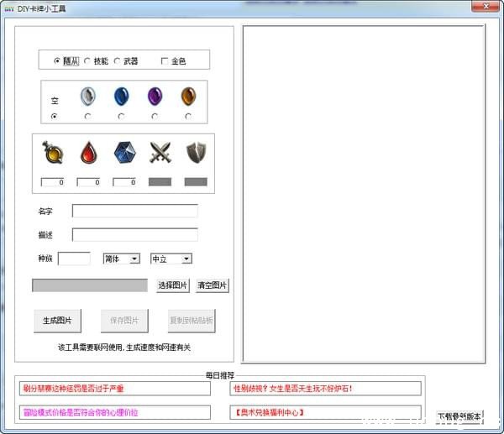Select the radio button under the purple gem
Screen dimensions: 504x434
155,116
